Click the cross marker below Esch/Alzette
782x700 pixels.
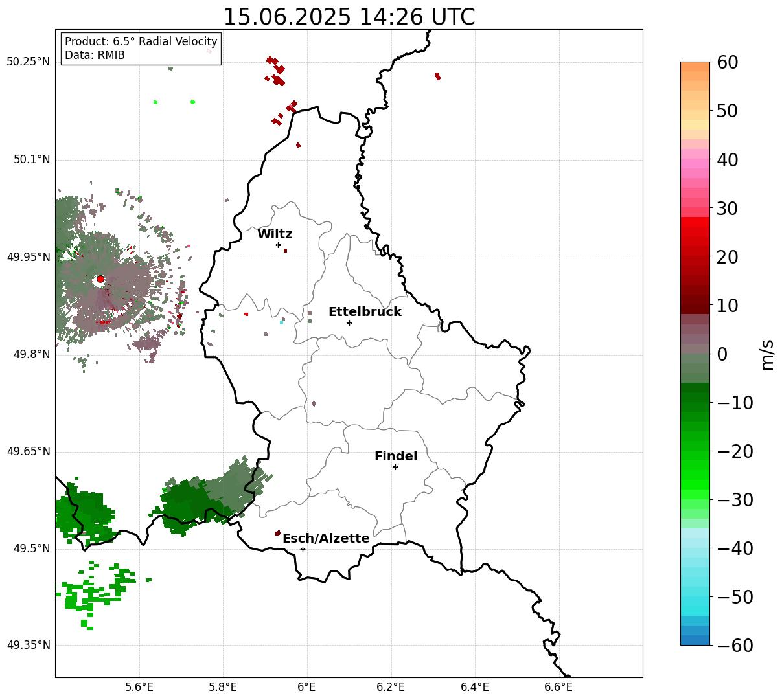point(303,549)
